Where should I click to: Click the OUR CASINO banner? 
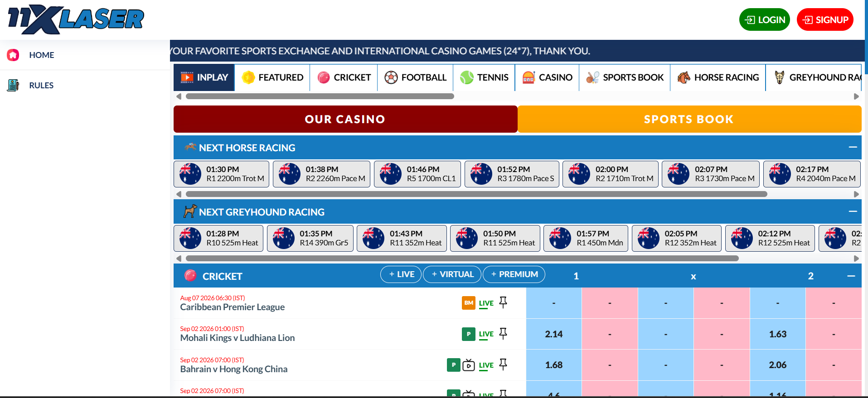(345, 119)
